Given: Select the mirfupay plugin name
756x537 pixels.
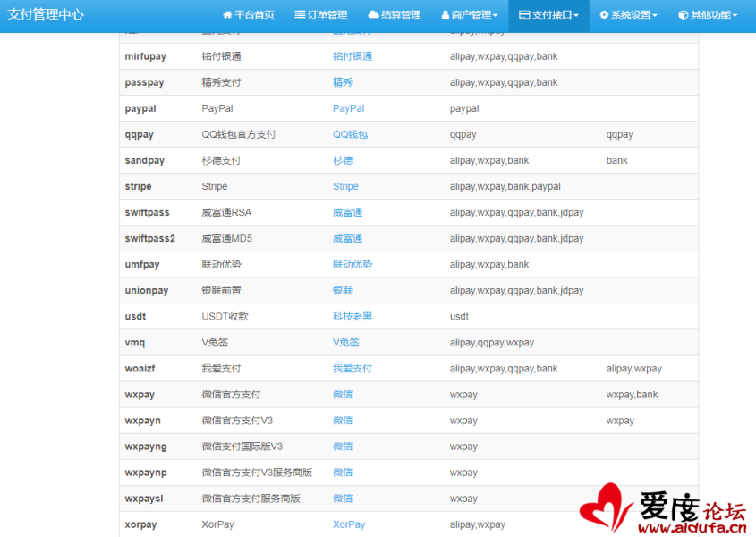Looking at the screenshot, I should 145,56.
